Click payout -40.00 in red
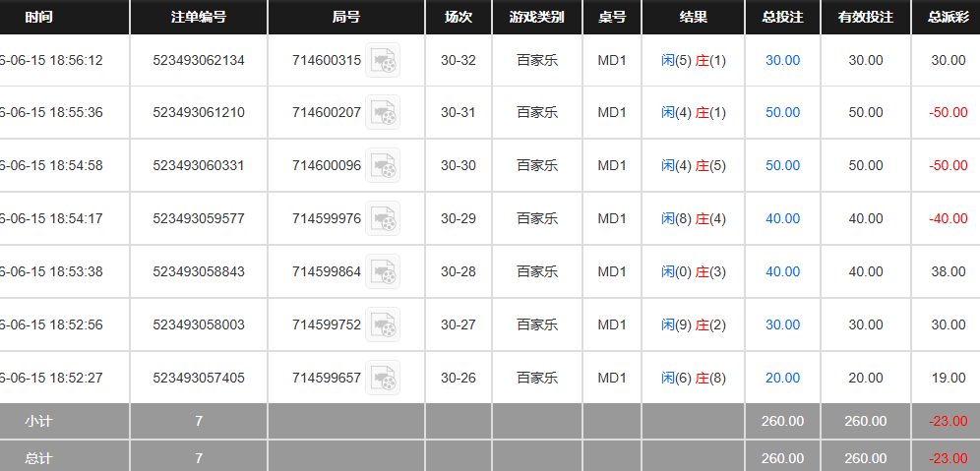 click(x=949, y=218)
